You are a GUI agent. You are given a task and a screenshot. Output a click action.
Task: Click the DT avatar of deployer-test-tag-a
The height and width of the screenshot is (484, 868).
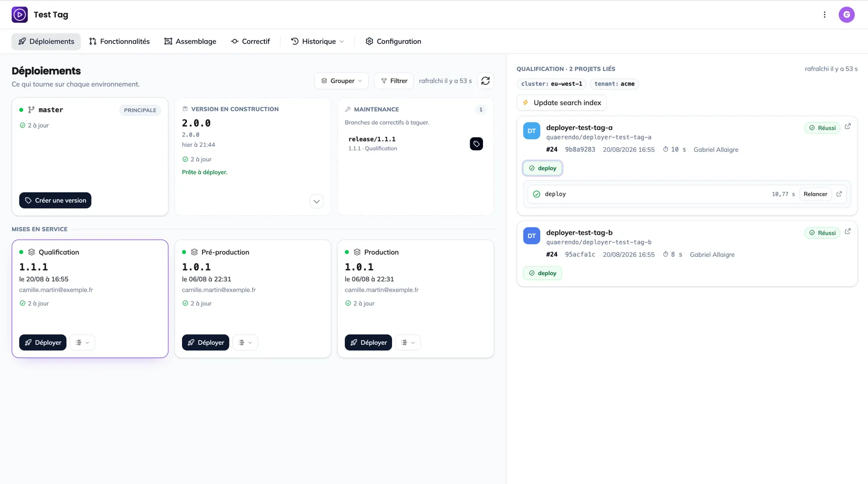click(x=531, y=131)
